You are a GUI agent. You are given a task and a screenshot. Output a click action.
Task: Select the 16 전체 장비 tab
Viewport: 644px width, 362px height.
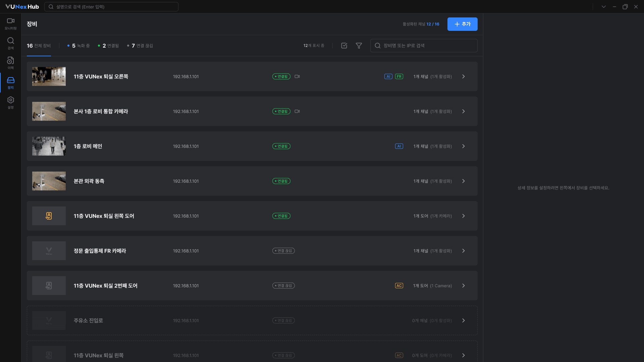[x=39, y=46]
